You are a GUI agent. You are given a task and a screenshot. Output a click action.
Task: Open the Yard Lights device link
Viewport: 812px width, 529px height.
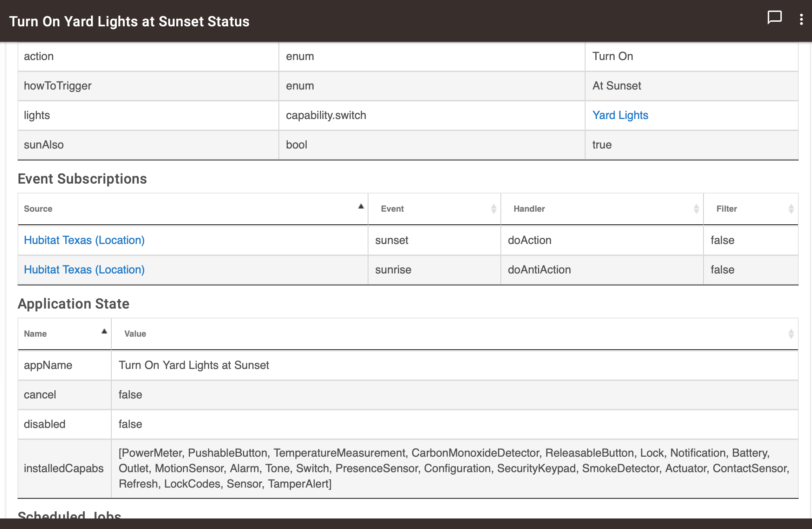tap(620, 115)
